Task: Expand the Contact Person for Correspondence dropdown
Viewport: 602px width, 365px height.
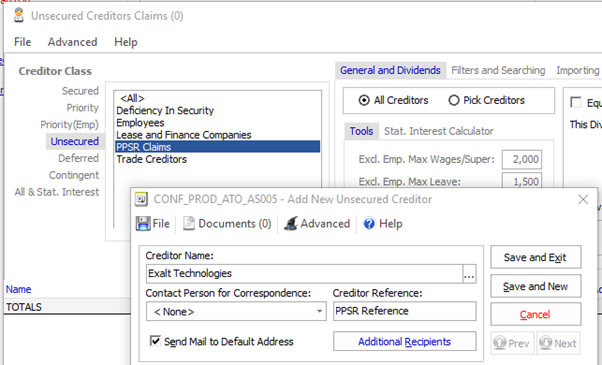Action: coord(319,311)
